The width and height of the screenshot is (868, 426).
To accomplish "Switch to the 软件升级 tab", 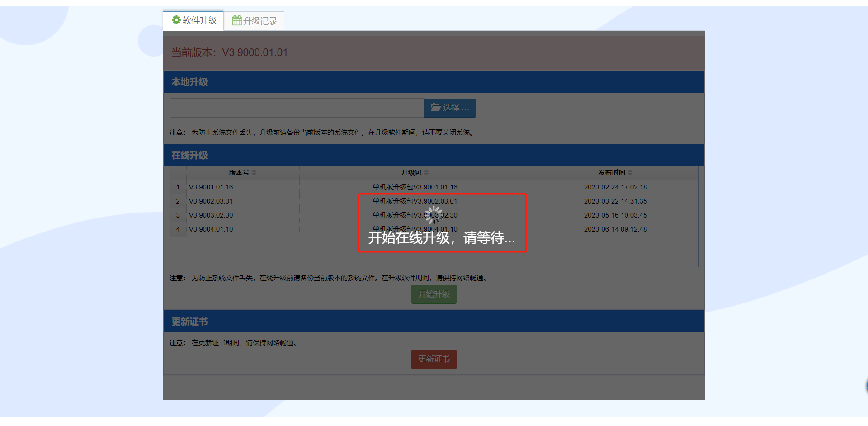I will [193, 21].
